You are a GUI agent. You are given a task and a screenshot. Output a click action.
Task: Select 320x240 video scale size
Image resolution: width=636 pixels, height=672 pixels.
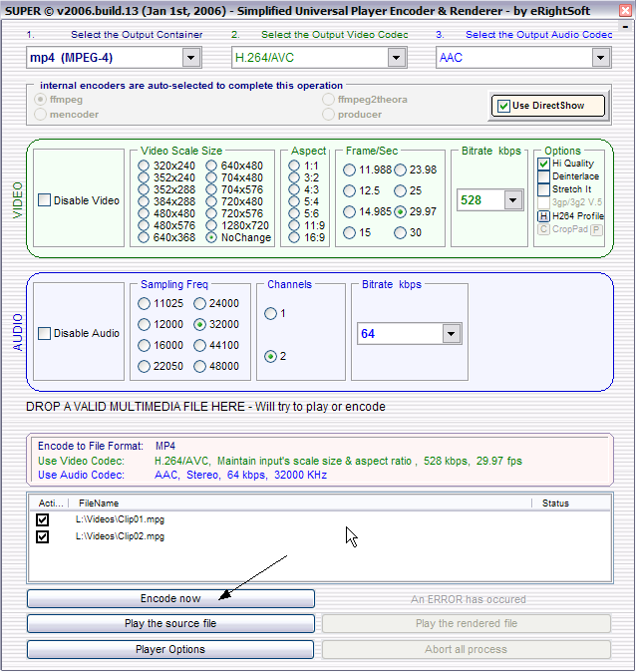tap(144, 166)
